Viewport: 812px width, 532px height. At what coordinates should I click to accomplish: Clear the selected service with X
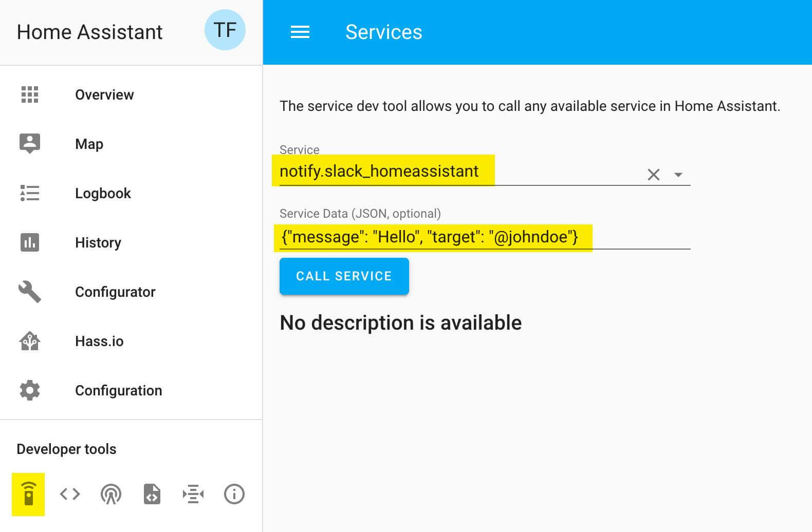click(x=653, y=175)
